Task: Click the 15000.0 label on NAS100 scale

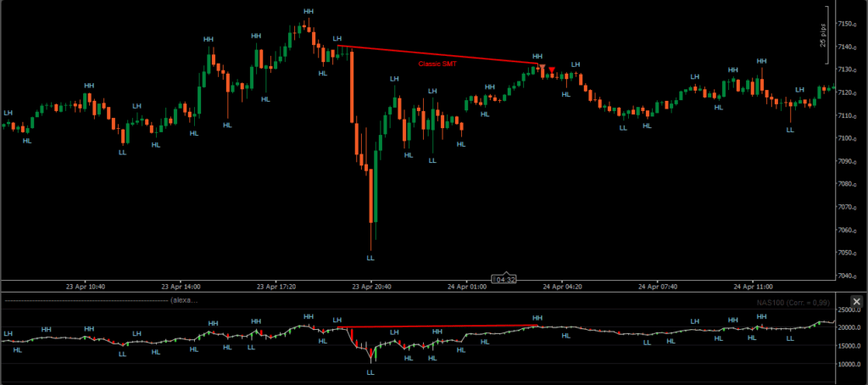Action: (x=849, y=346)
